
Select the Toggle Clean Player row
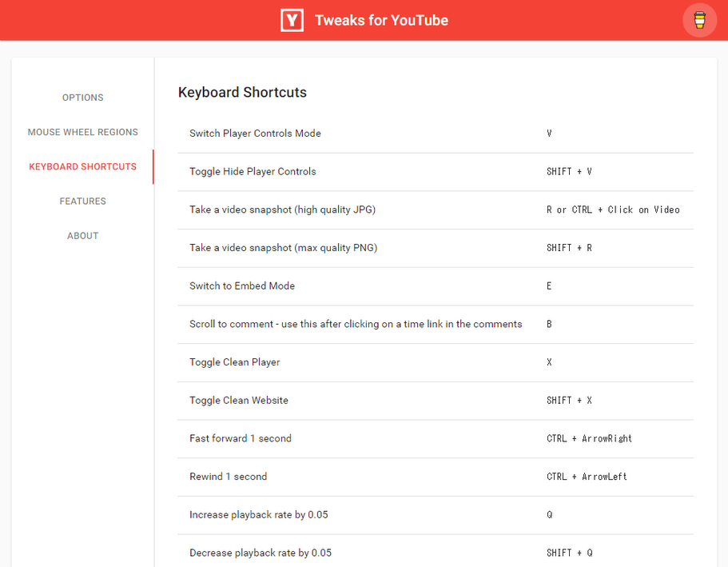click(x=436, y=362)
